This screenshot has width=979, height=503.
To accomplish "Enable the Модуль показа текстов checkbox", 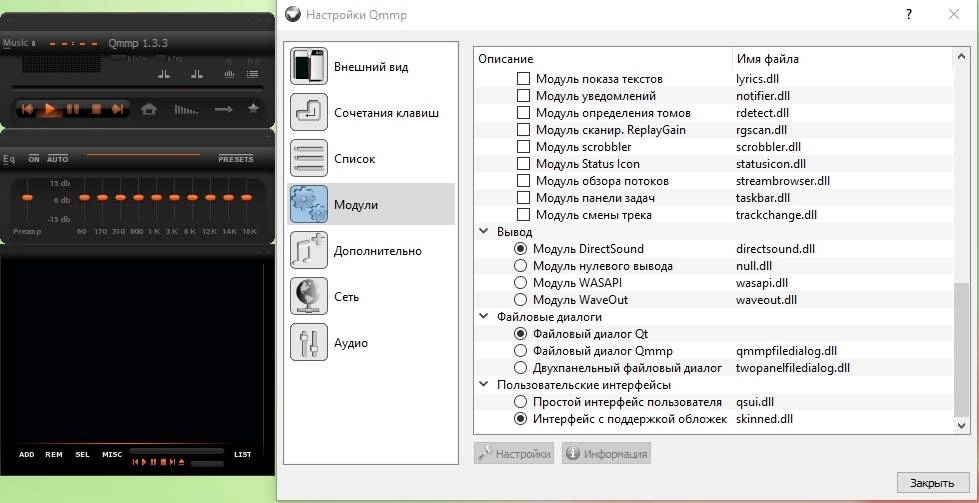I will [524, 79].
